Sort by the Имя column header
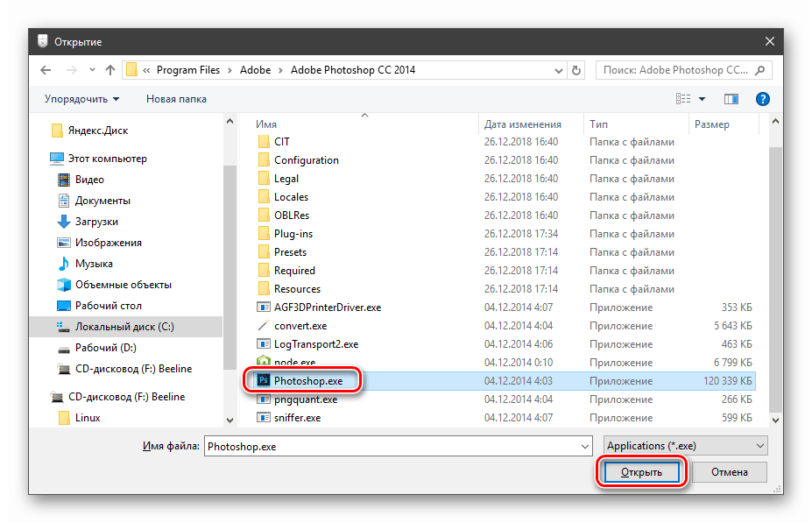 266,124
